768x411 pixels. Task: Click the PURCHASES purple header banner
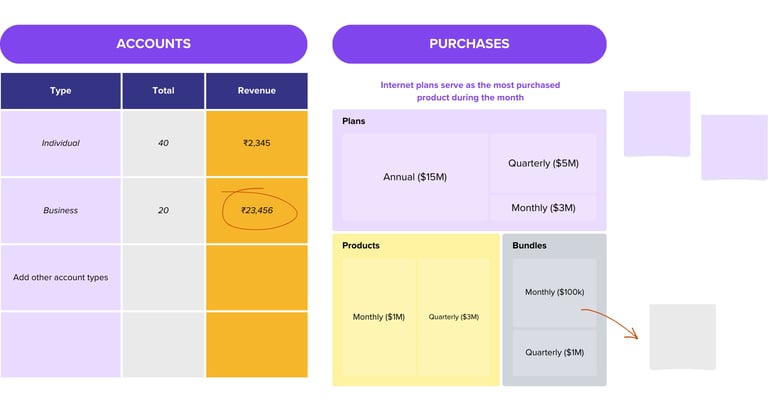[469, 44]
